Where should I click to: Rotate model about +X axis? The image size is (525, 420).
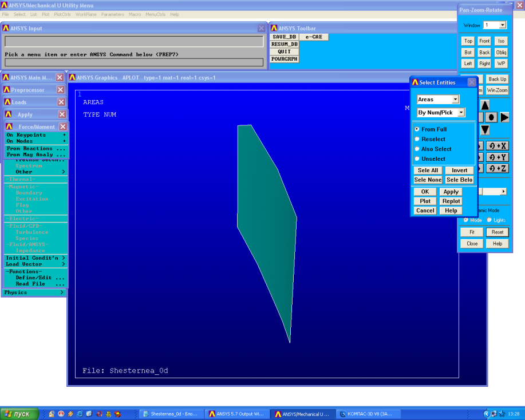point(497,146)
